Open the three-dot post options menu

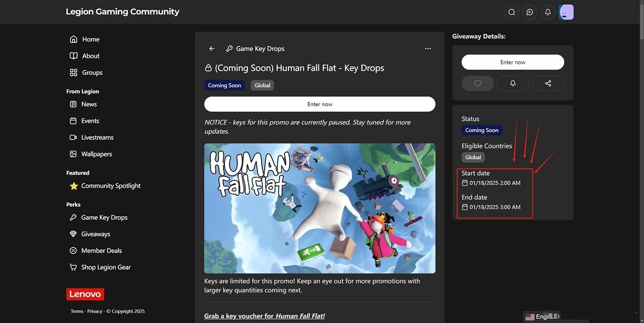tap(428, 49)
